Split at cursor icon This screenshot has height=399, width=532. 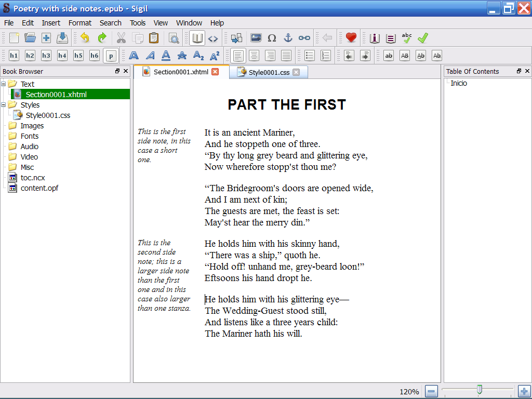[x=236, y=38]
